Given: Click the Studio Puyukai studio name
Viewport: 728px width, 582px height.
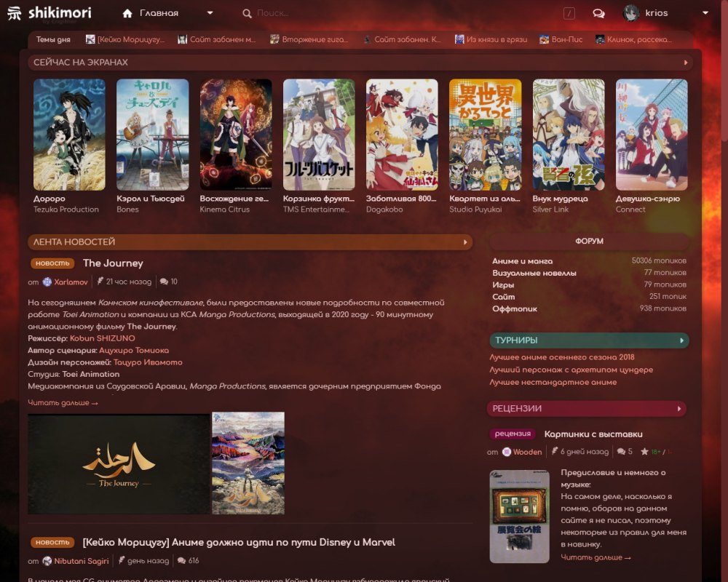Looking at the screenshot, I should point(475,210).
